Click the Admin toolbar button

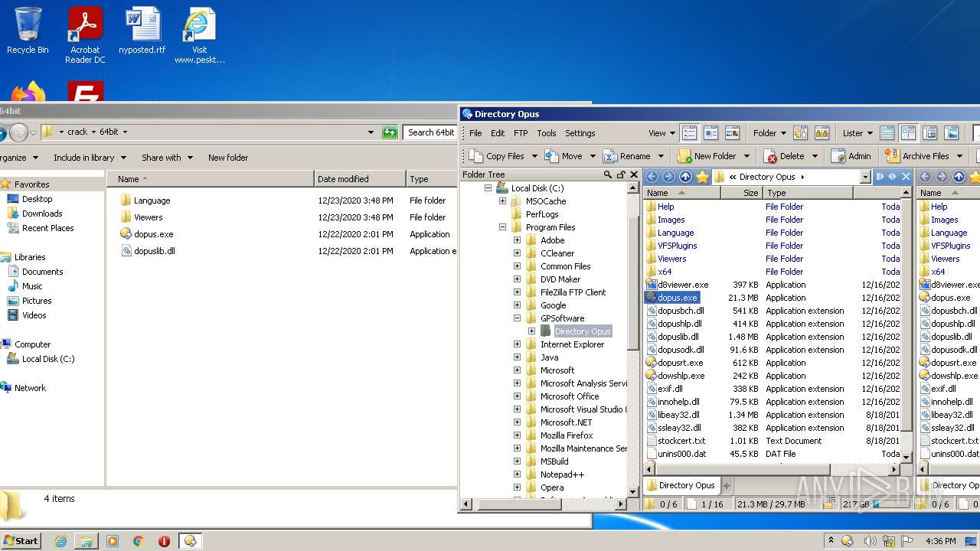click(x=851, y=156)
